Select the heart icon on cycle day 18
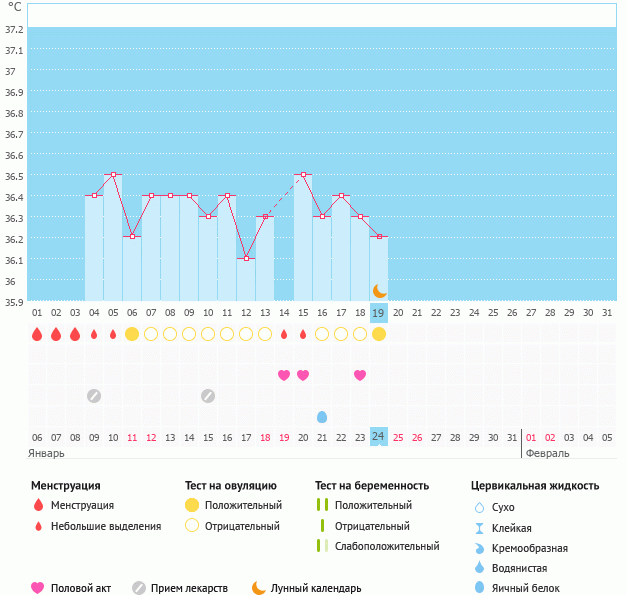This screenshot has height=595, width=626. [360, 375]
